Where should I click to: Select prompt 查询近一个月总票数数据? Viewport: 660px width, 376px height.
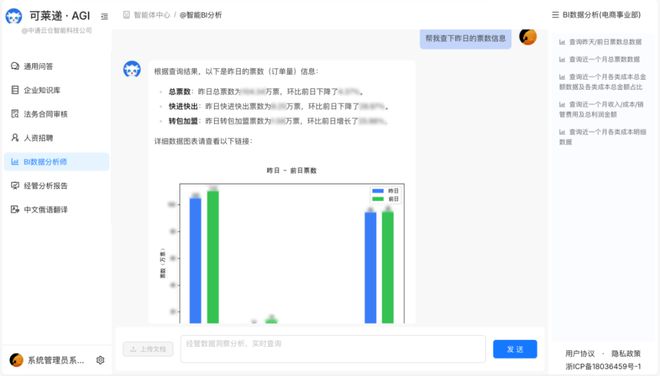tap(599, 59)
